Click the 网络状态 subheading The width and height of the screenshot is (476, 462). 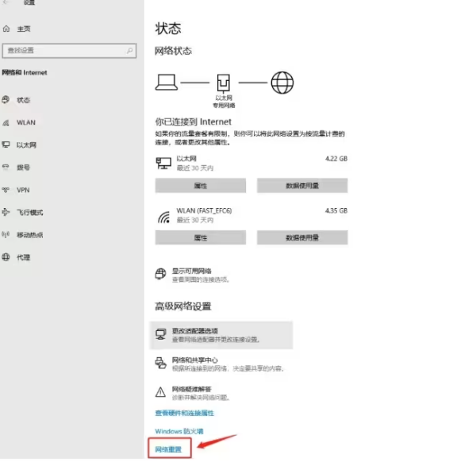point(173,51)
